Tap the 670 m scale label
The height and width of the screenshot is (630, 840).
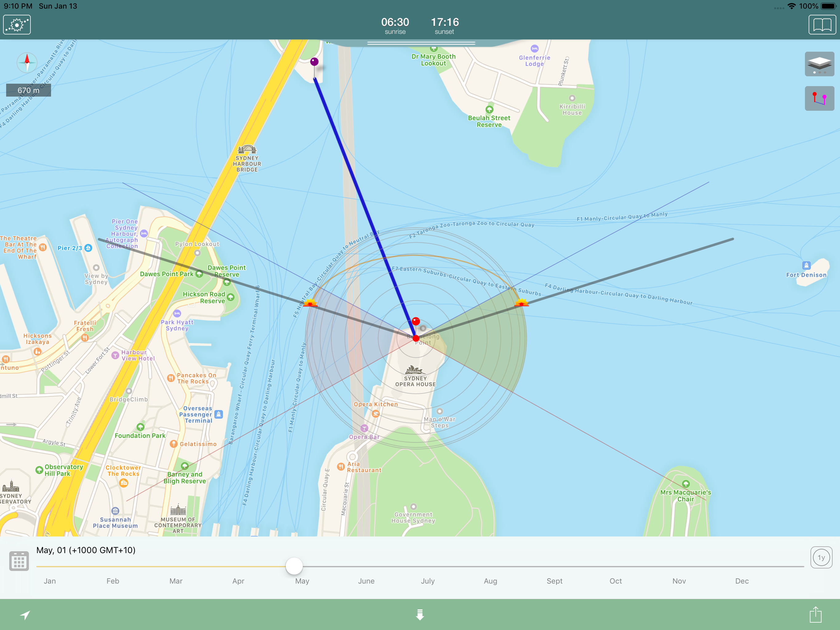29,90
